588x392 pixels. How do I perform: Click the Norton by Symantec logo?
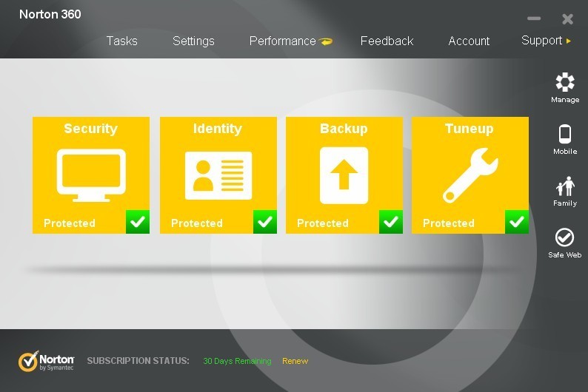coord(46,361)
